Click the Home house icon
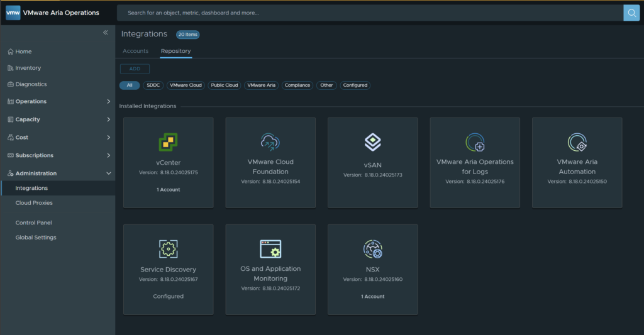 point(11,52)
